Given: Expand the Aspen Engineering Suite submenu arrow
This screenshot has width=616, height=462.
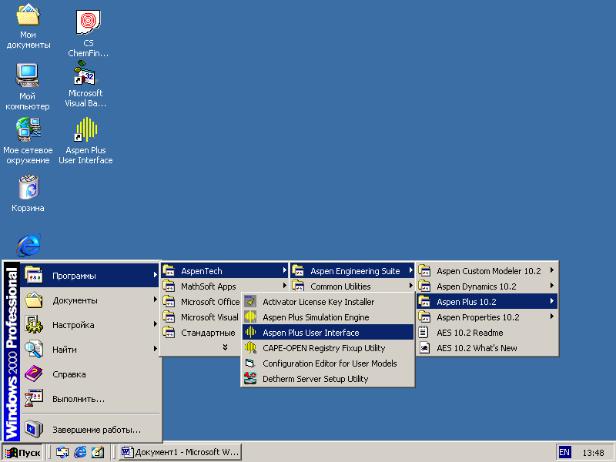Looking at the screenshot, I should click(x=411, y=270).
